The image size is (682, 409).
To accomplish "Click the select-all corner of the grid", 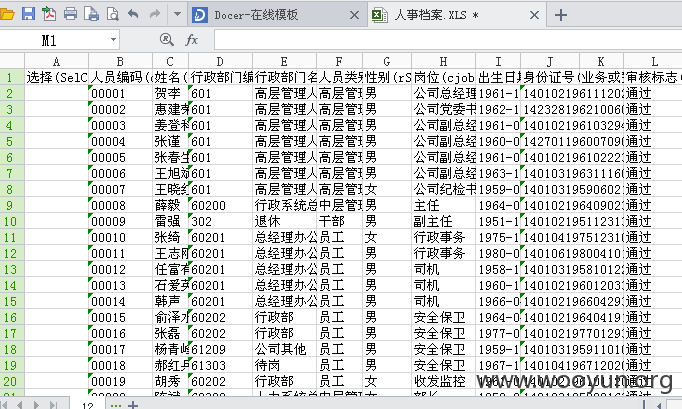I will click(12, 61).
